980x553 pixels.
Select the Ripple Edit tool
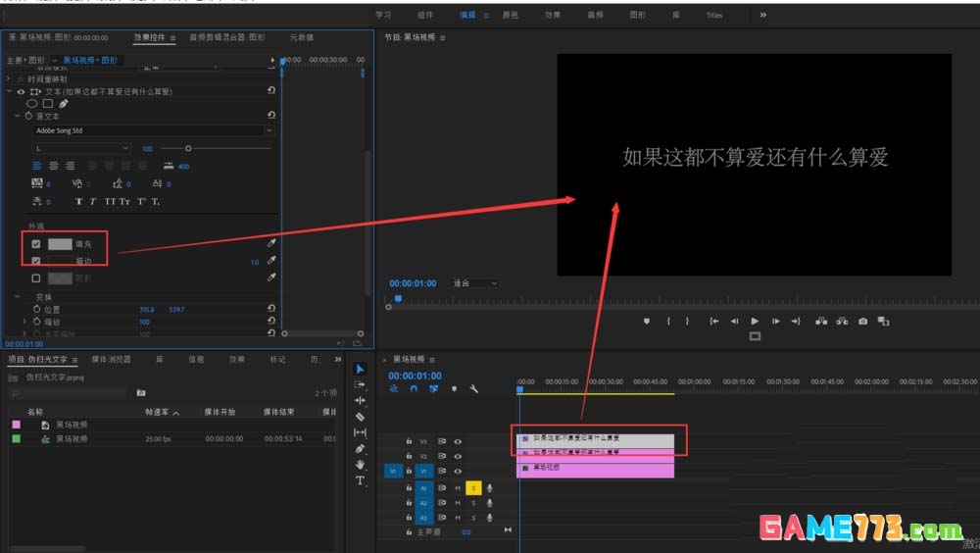[x=360, y=400]
